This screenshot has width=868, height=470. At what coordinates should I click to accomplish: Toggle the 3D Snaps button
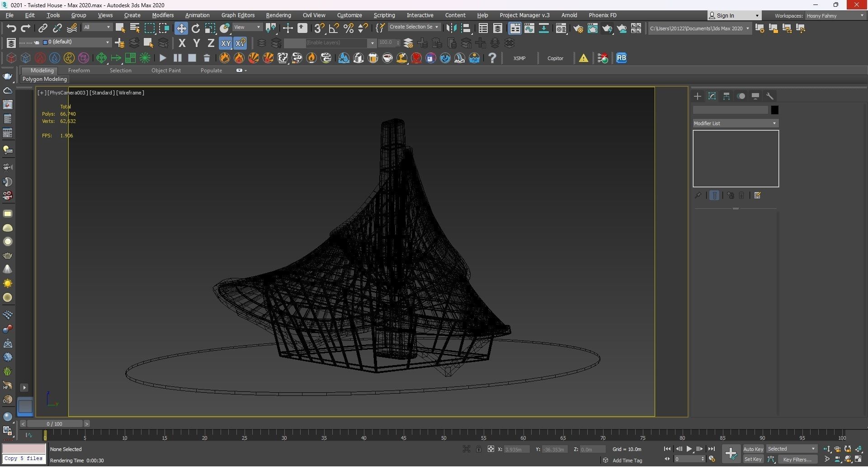coord(319,28)
